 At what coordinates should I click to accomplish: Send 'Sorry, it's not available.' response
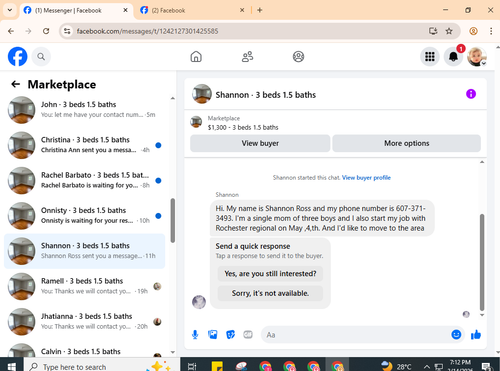point(270,293)
